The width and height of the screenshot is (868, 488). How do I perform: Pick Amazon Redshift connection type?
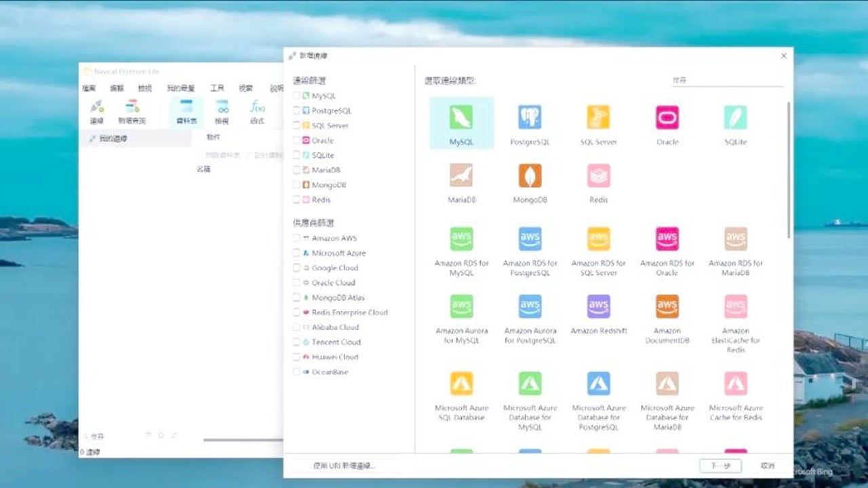coord(598,315)
